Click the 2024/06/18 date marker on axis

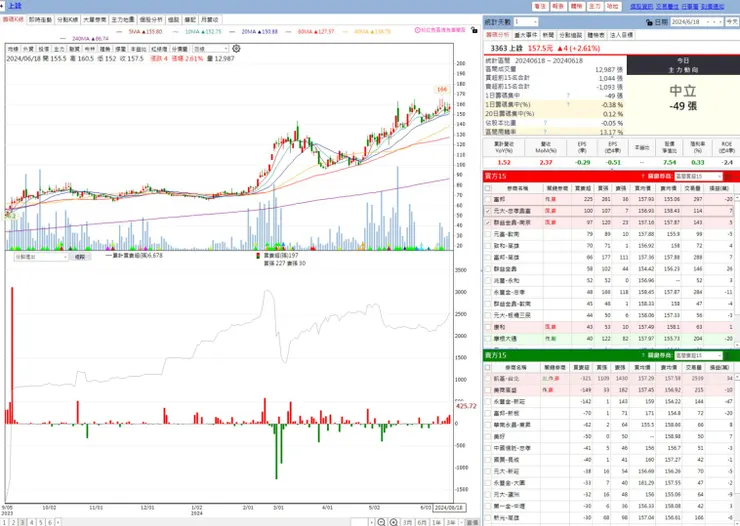pyautogui.click(x=449, y=508)
